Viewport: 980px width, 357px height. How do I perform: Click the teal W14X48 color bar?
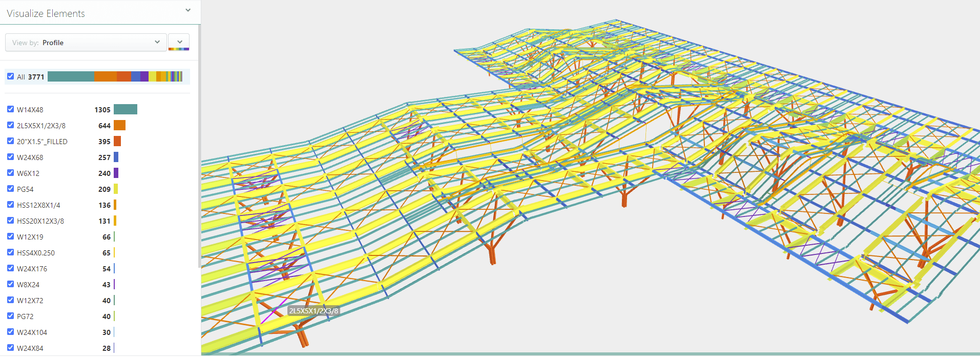pos(126,109)
